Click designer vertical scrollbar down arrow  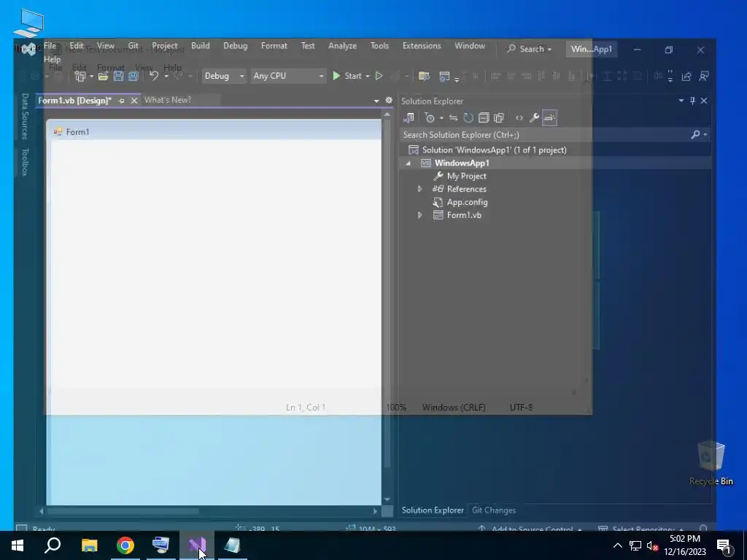click(387, 499)
